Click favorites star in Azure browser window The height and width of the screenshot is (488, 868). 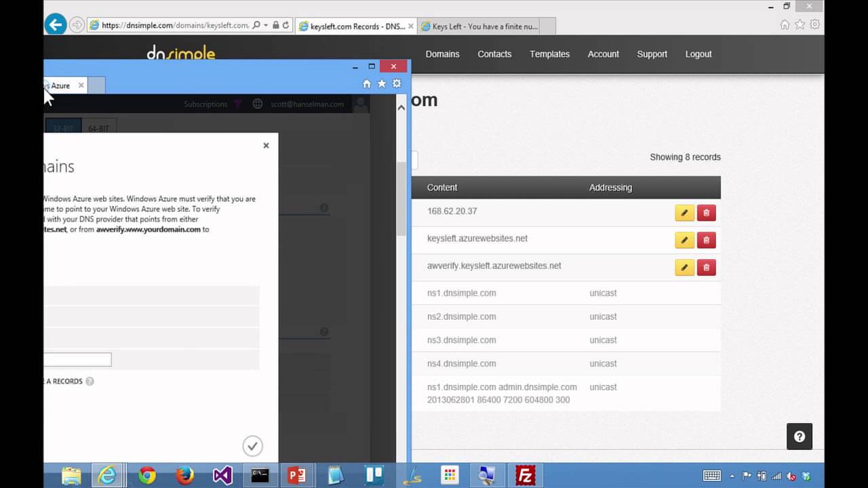point(382,83)
